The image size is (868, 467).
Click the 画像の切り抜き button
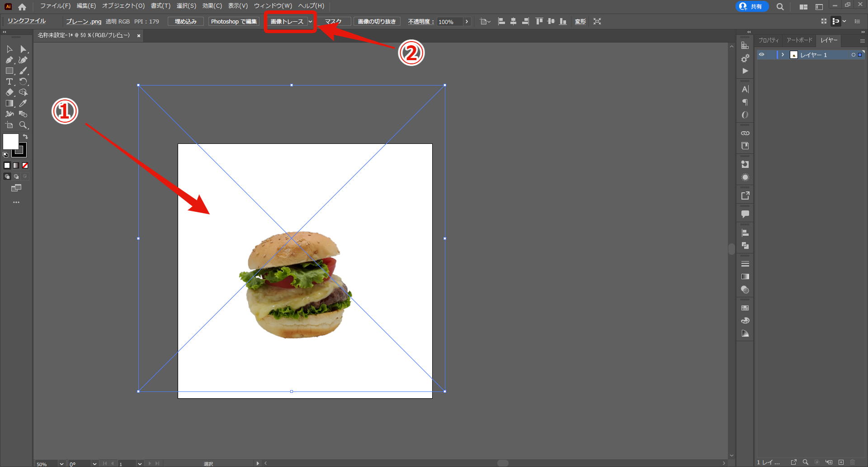tap(377, 22)
